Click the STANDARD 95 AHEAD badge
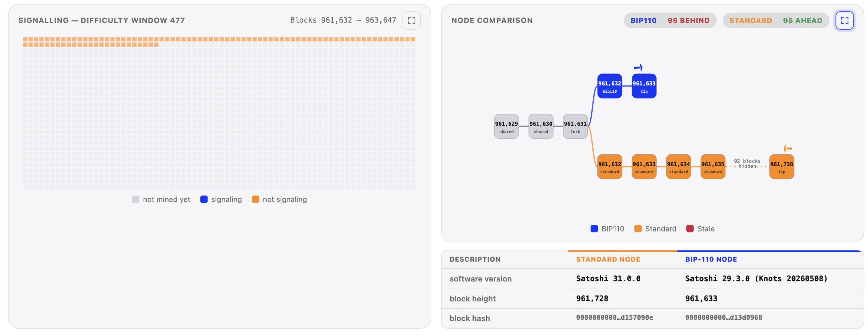Viewport: 868px width, 336px height. (775, 20)
